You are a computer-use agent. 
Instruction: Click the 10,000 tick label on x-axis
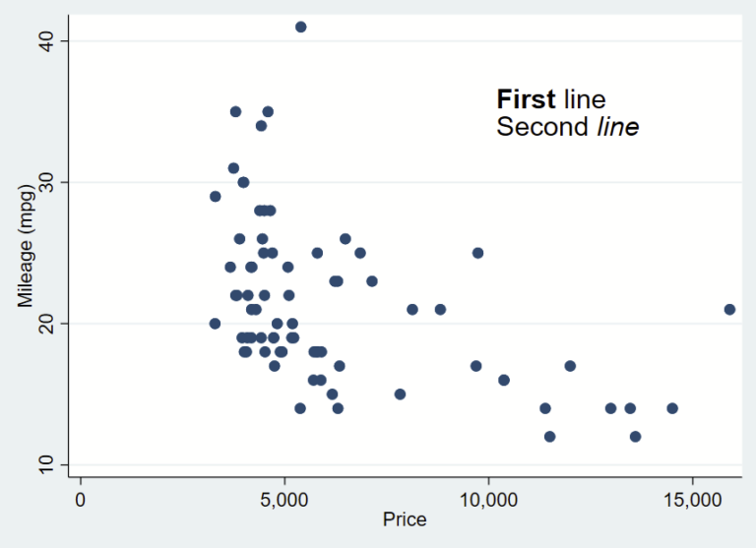tap(488, 499)
